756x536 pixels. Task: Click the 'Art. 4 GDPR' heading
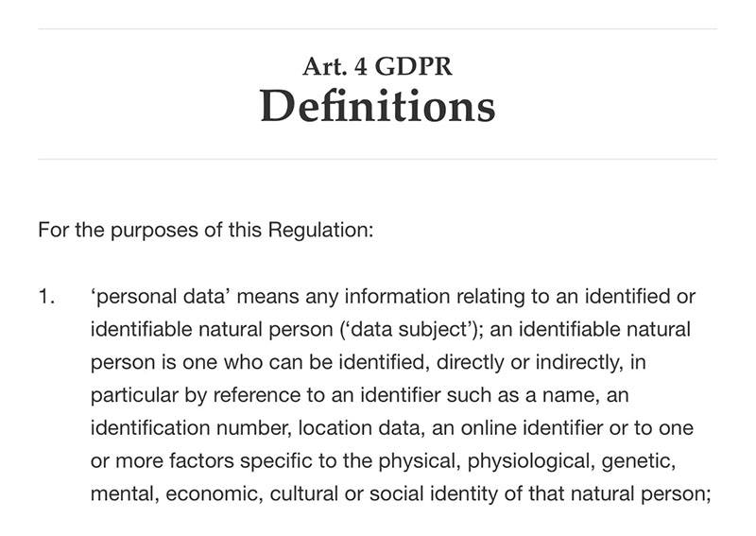pyautogui.click(x=377, y=66)
